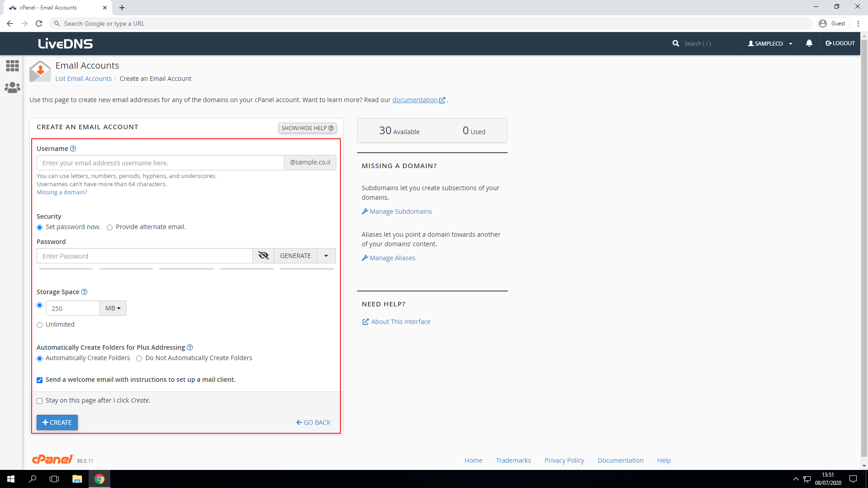Select the 250 MB storage radio

[40, 305]
